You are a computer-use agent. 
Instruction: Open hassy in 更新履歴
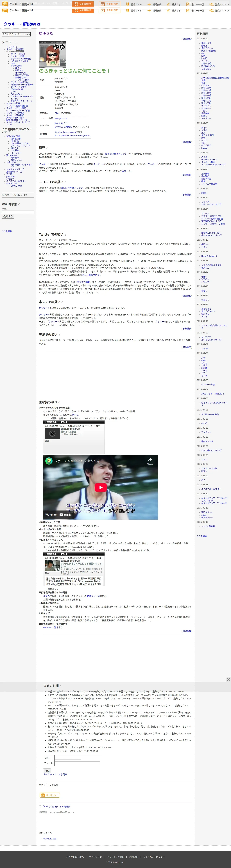[x=204, y=148]
